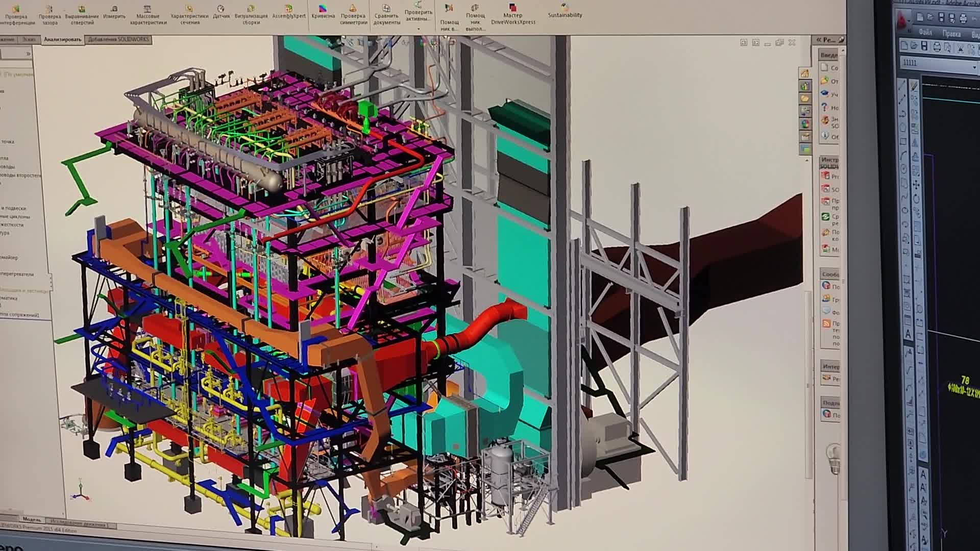This screenshot has width=980, height=551.
Task: Open the Custom Properties task pane tab
Action: click(805, 137)
